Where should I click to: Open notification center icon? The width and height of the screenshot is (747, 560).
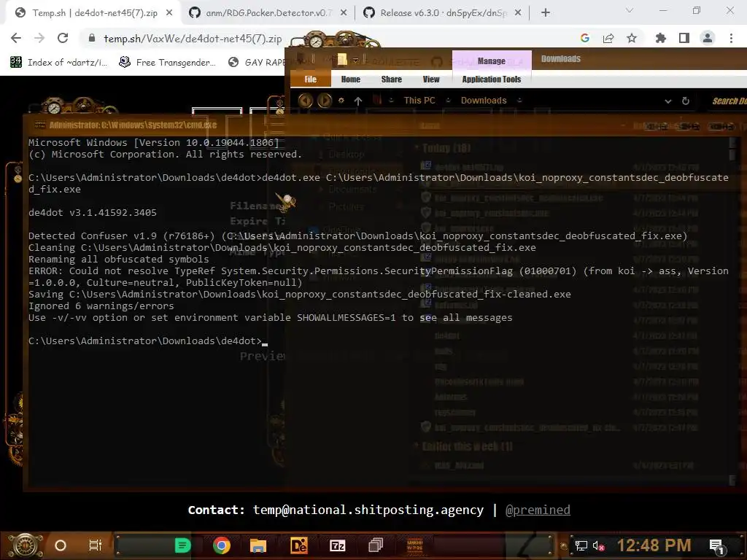point(716,546)
